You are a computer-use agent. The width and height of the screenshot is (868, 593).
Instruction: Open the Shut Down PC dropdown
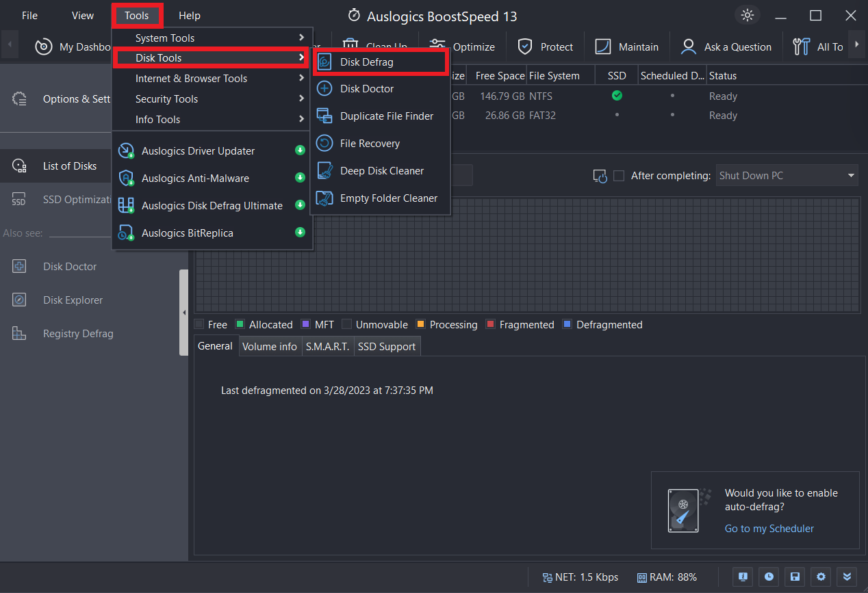pyautogui.click(x=787, y=176)
